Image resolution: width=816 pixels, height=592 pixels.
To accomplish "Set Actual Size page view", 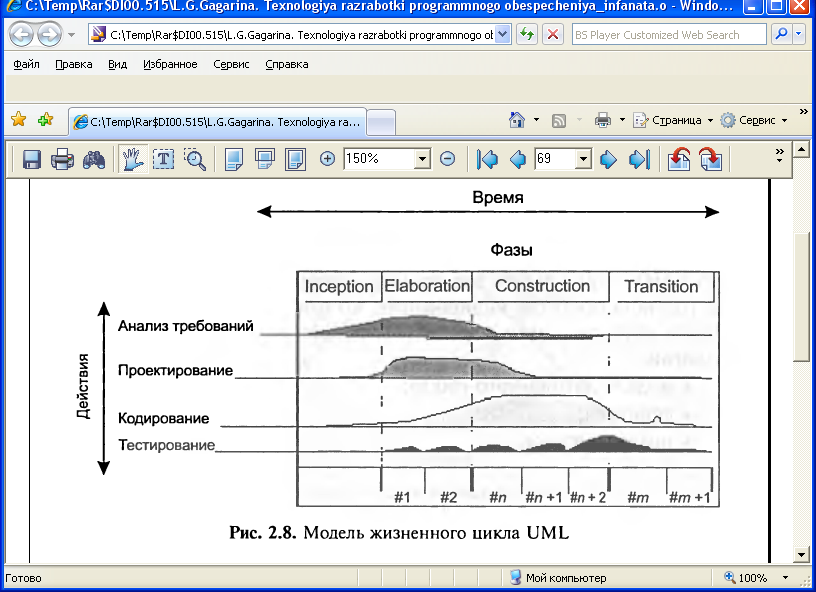I will tap(234, 159).
